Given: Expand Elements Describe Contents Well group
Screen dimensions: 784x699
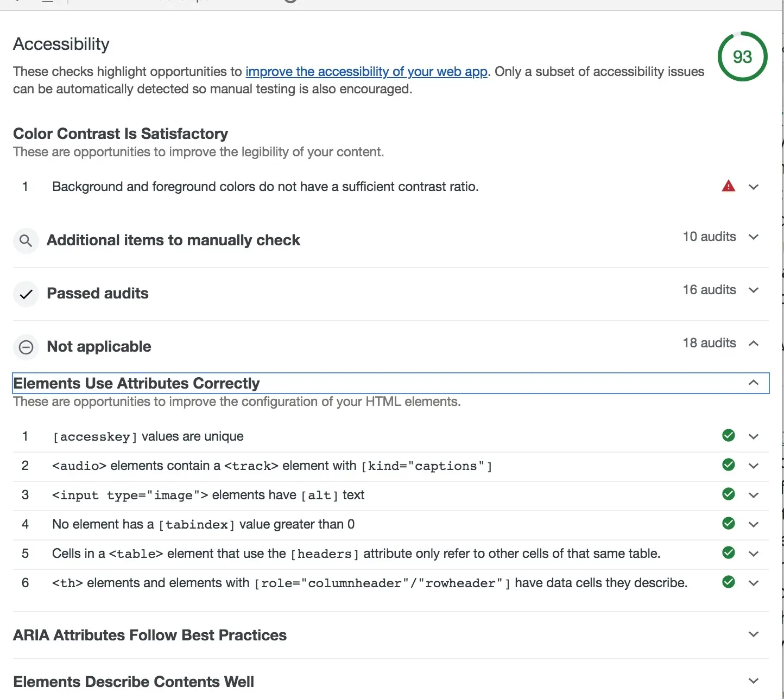Looking at the screenshot, I should pos(754,681).
